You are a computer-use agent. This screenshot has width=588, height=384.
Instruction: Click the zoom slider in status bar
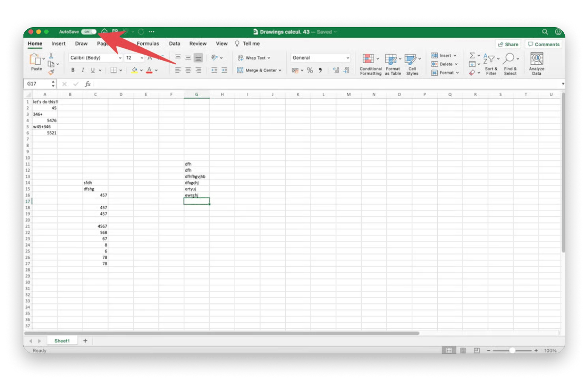pos(512,350)
